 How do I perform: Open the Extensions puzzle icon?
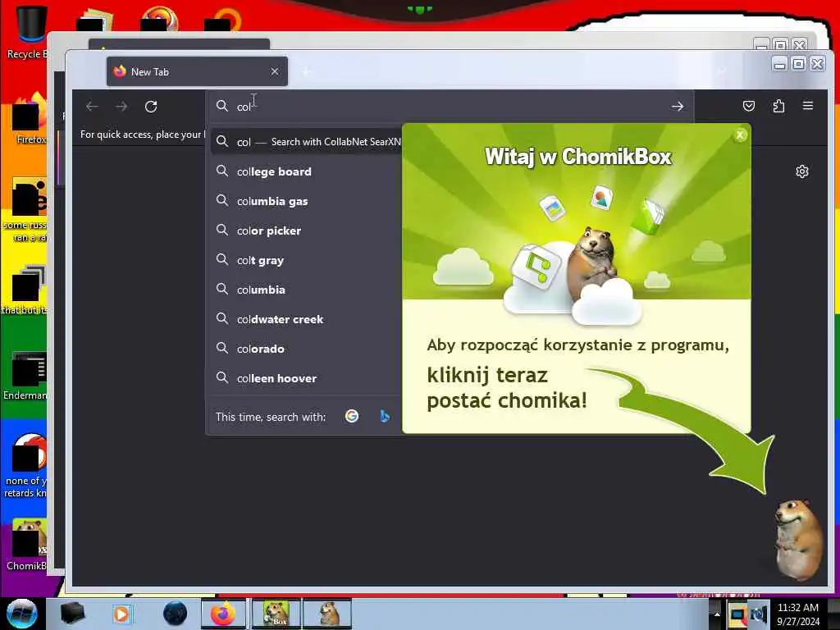point(778,106)
